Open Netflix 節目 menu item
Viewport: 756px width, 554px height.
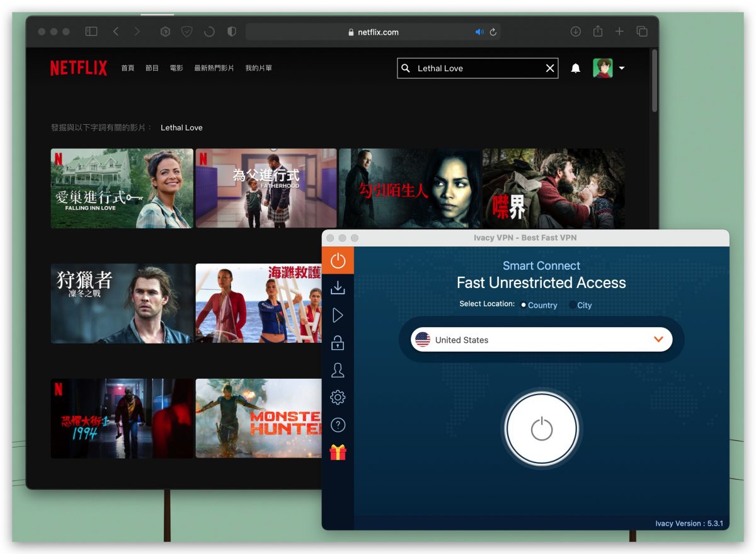tap(152, 68)
